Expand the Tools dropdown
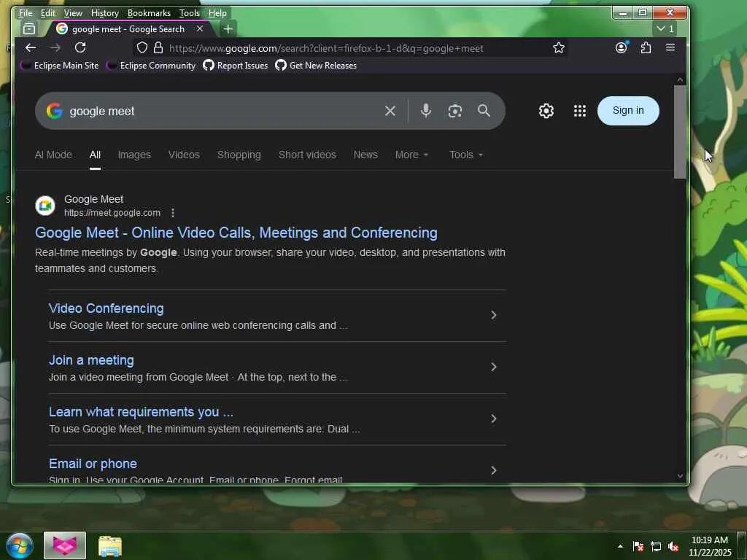Screen dimensions: 747x560 pos(466,155)
